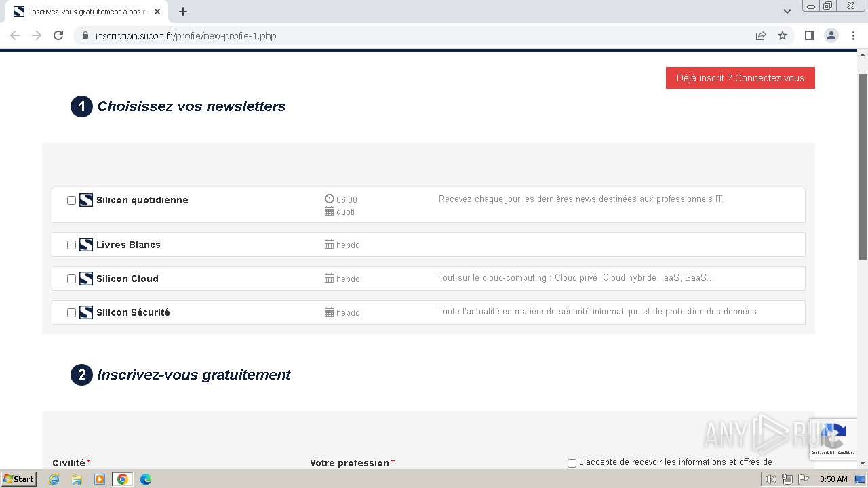Select the Inscrivez-vous gratuitement tab
Viewport: 868px width, 488px height.
[x=87, y=12]
